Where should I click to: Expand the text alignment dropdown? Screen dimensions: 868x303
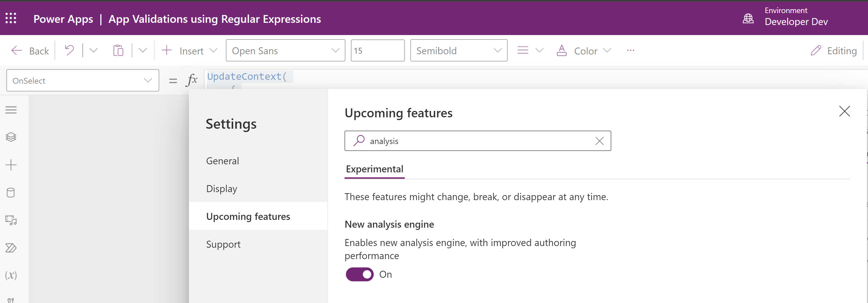pos(539,51)
